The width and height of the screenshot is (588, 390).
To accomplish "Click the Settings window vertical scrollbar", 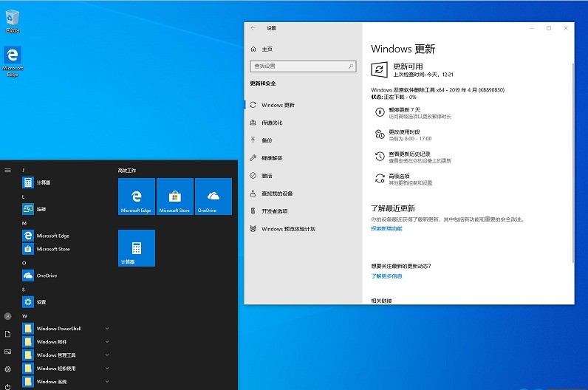I will [572, 163].
